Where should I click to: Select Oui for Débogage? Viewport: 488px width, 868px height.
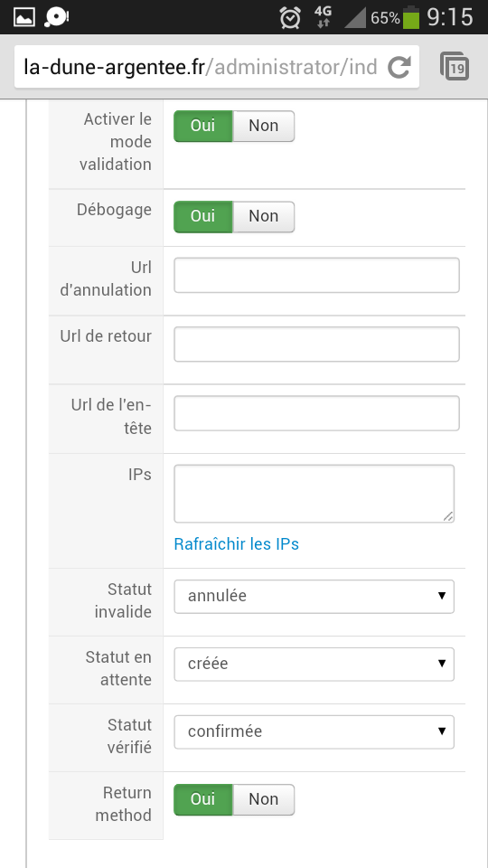pos(203,216)
